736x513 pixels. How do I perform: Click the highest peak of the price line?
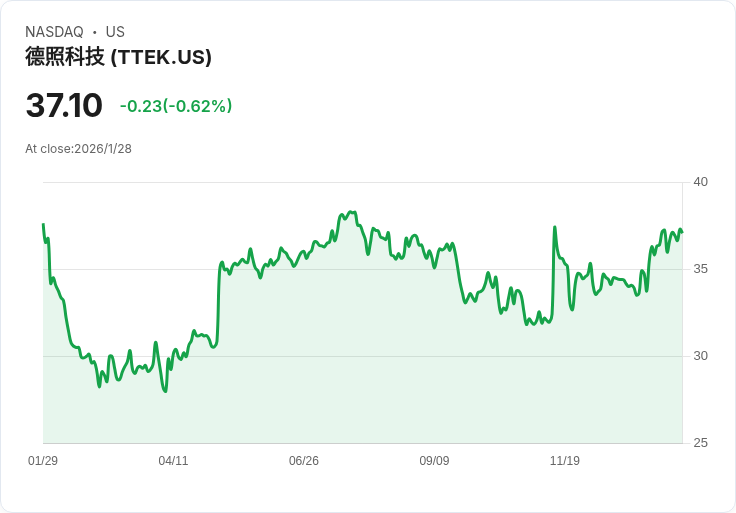(x=350, y=212)
